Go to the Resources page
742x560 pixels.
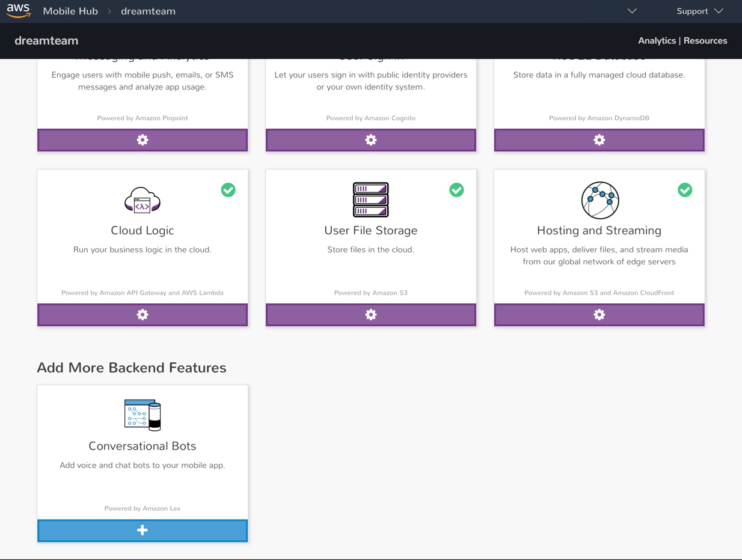(705, 41)
